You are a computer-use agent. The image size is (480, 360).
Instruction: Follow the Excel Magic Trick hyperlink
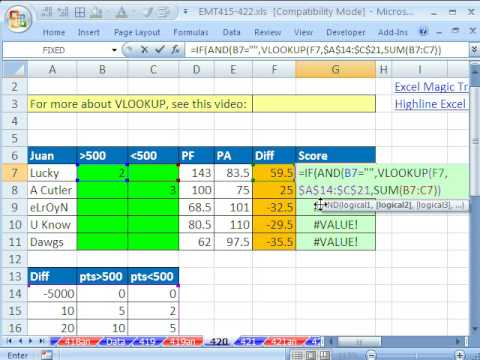(x=431, y=87)
